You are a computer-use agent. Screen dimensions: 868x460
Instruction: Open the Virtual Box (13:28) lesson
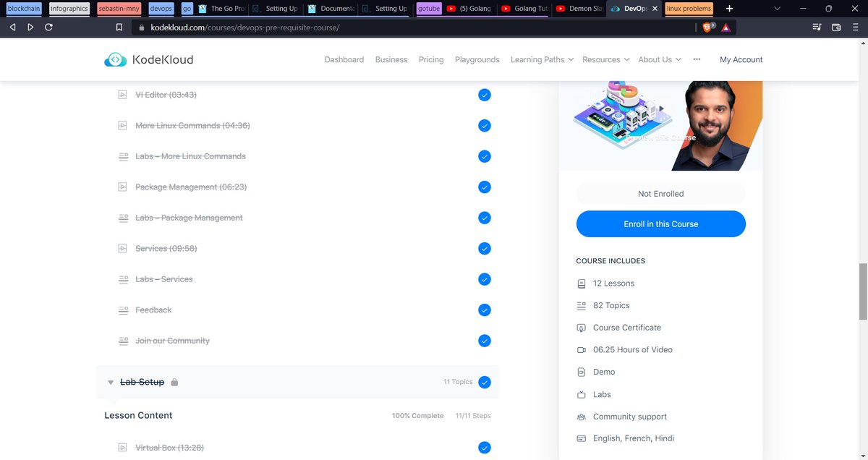click(170, 448)
